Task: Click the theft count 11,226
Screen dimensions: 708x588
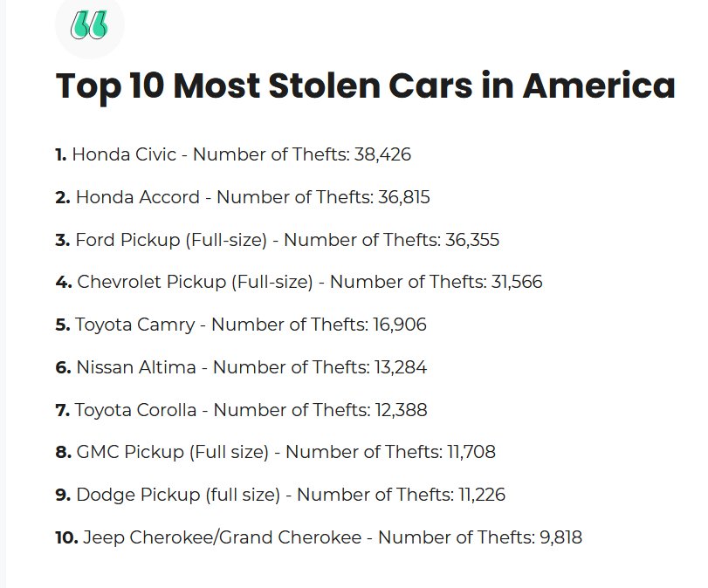Action: click(x=482, y=495)
